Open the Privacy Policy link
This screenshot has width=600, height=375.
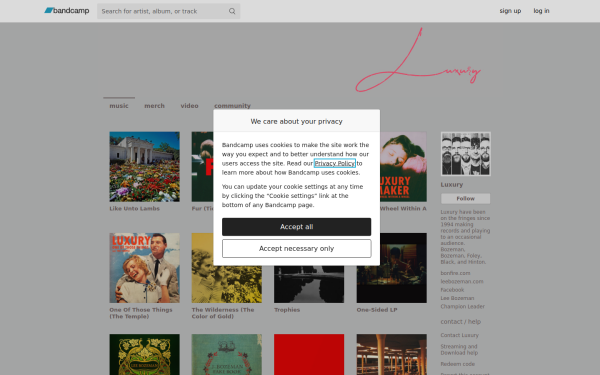click(x=335, y=163)
